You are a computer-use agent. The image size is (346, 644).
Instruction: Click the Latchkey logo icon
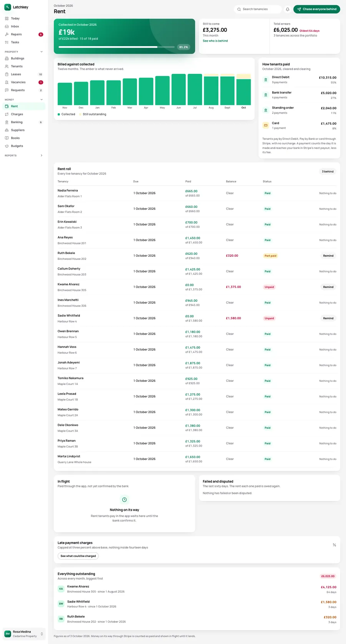(7, 7)
